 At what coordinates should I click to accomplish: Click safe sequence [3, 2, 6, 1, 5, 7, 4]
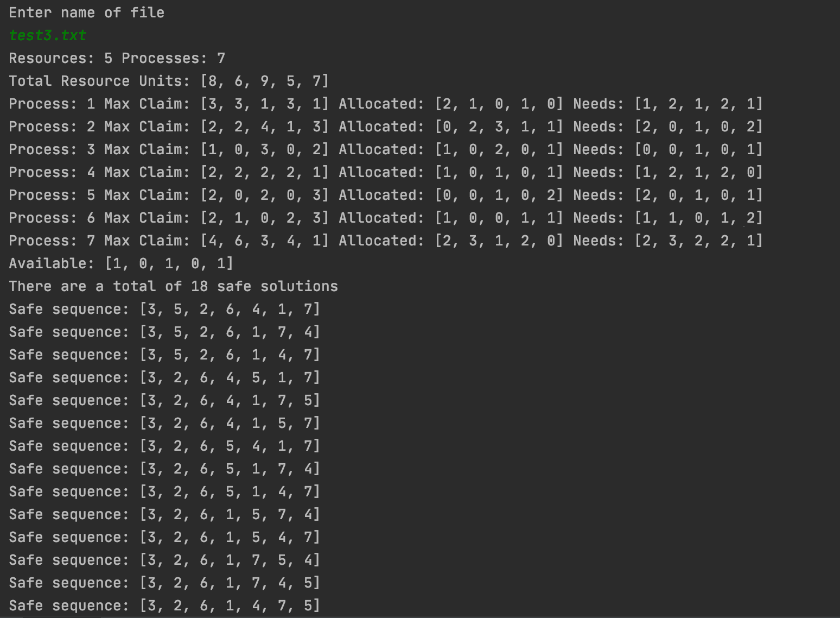click(164, 514)
